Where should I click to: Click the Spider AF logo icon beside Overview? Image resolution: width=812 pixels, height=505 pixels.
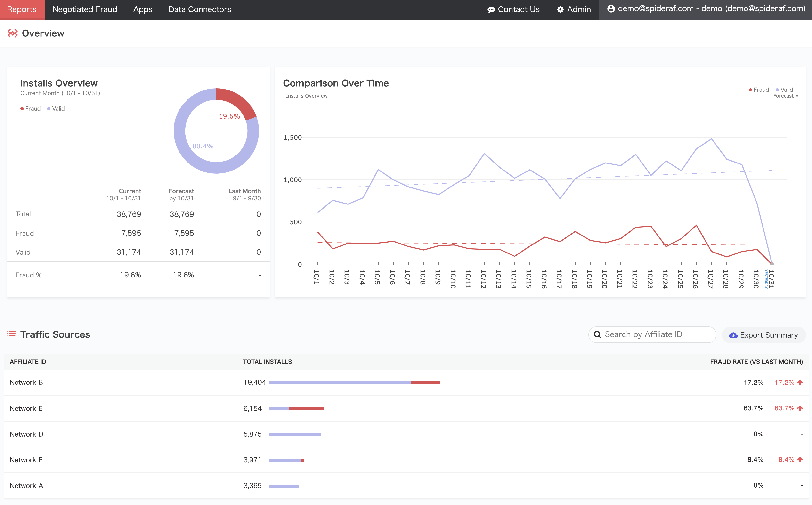coord(13,33)
